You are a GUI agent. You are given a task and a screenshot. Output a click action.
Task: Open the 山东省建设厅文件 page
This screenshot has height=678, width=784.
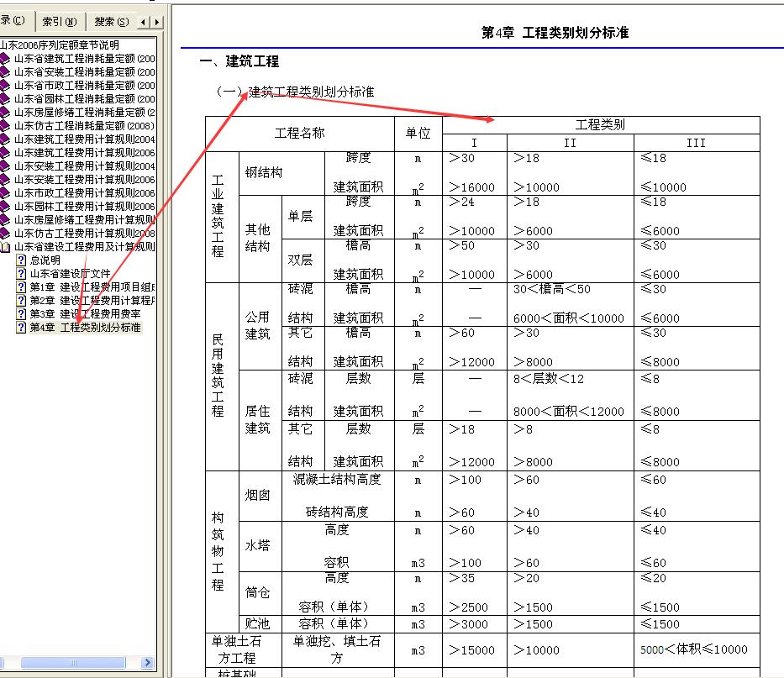tap(70, 274)
